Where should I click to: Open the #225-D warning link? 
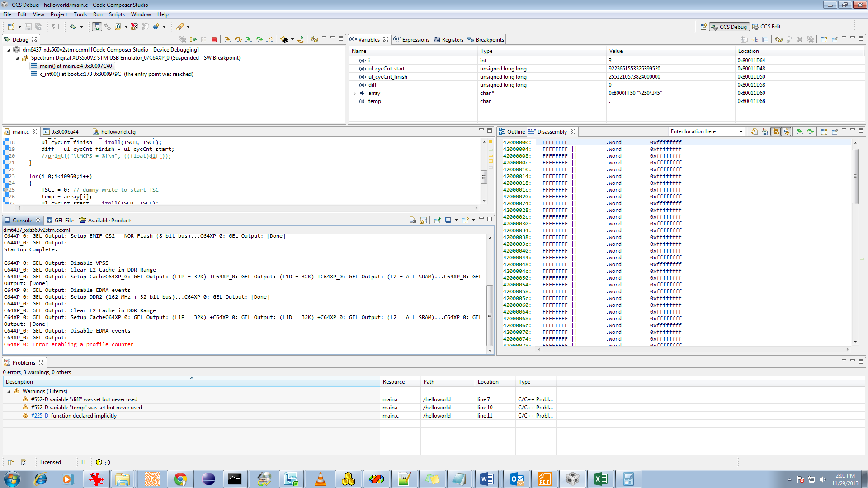pos(40,416)
